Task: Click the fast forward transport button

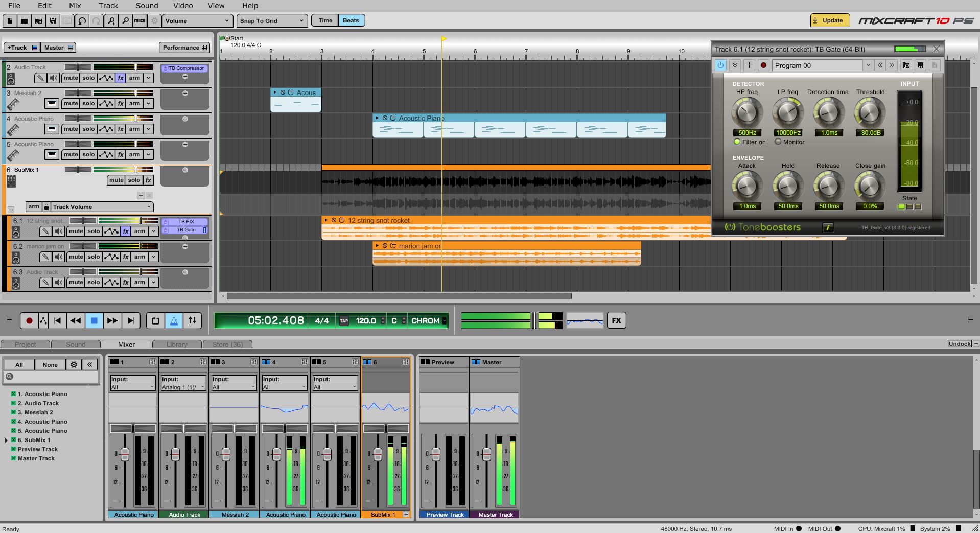Action: click(112, 321)
